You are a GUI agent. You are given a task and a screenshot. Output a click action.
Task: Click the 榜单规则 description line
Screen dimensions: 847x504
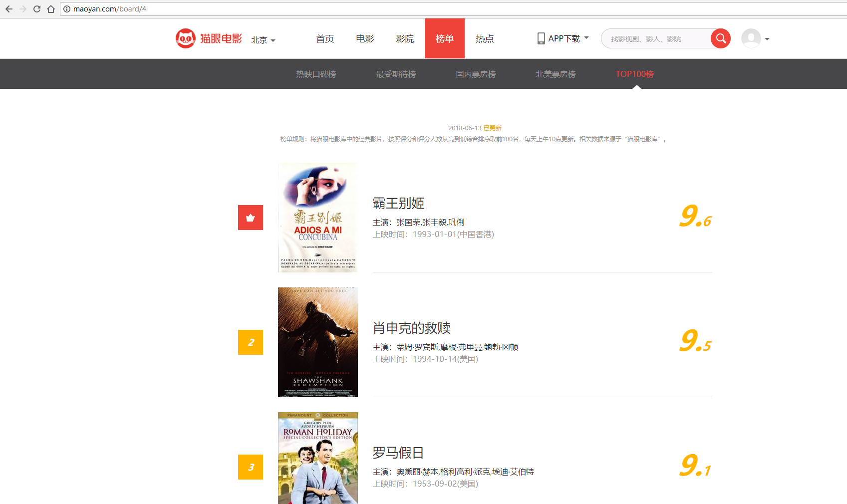(x=474, y=139)
